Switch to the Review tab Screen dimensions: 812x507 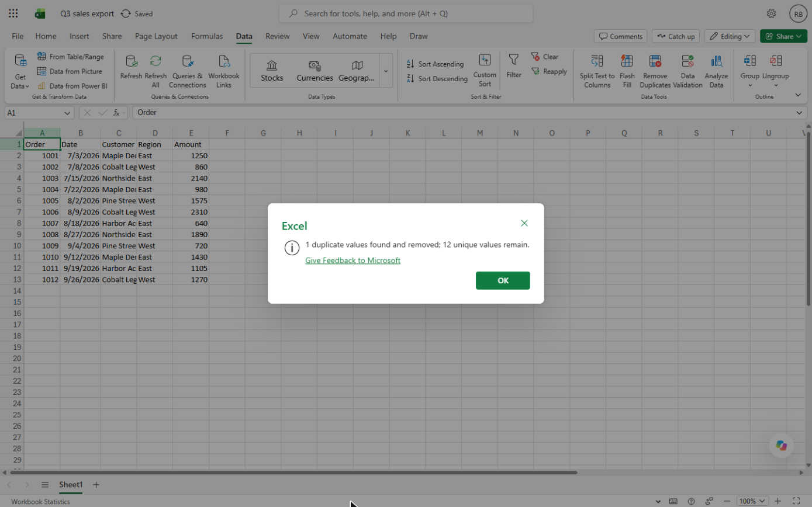[x=277, y=36]
